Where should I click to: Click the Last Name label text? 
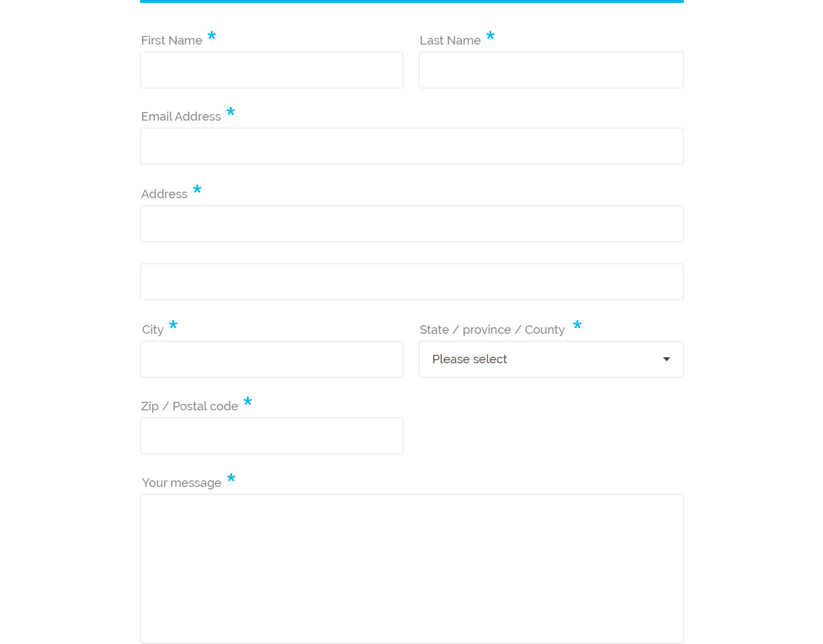point(450,41)
